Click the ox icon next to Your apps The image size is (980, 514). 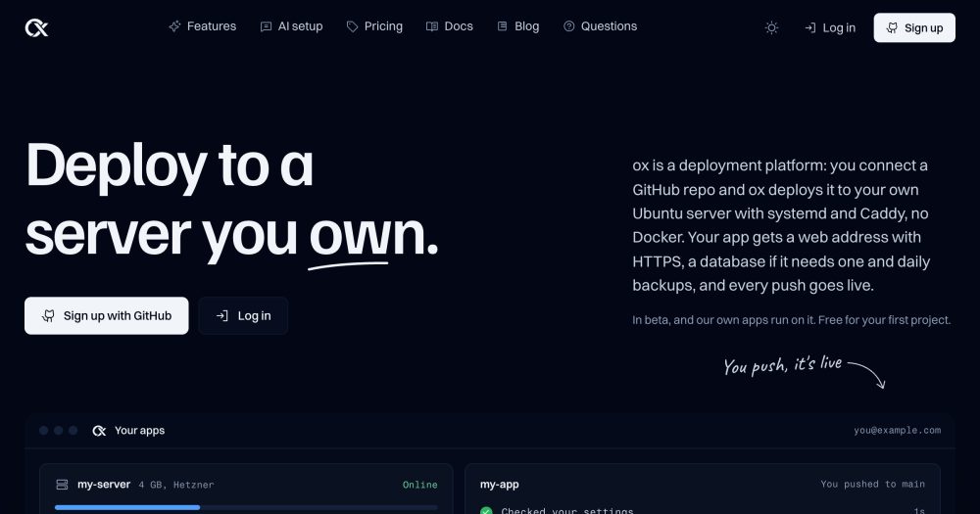pyautogui.click(x=99, y=431)
